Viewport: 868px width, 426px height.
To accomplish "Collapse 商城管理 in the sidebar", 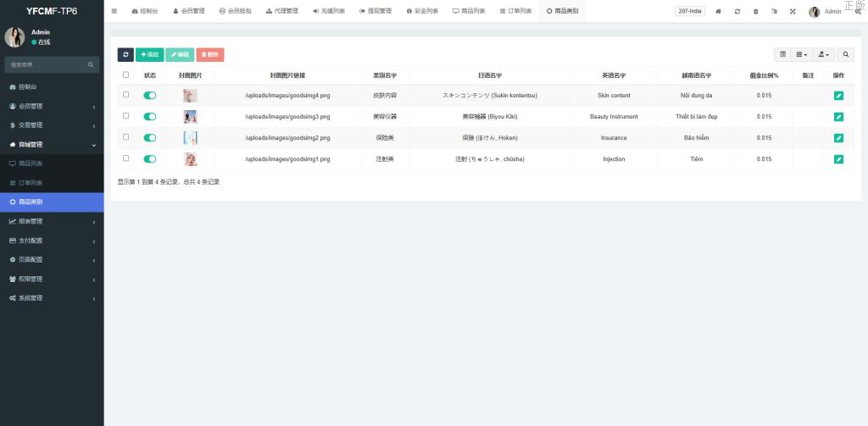I will point(52,144).
